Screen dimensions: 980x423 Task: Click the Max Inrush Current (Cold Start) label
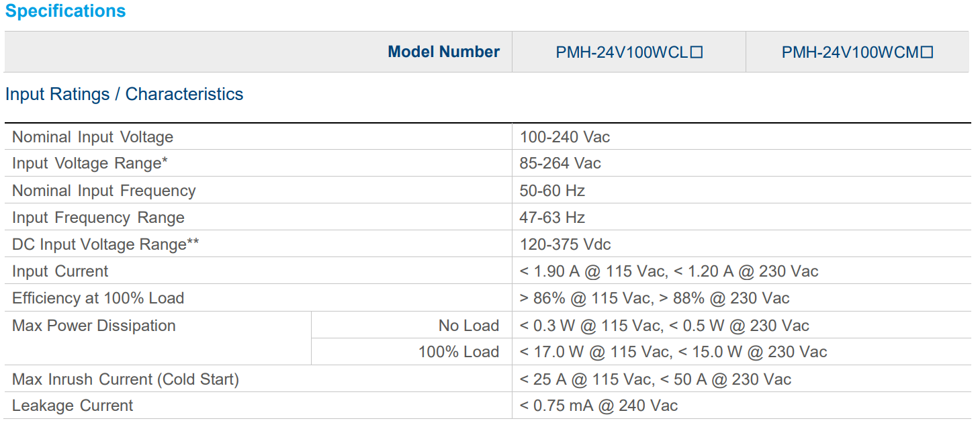click(126, 379)
